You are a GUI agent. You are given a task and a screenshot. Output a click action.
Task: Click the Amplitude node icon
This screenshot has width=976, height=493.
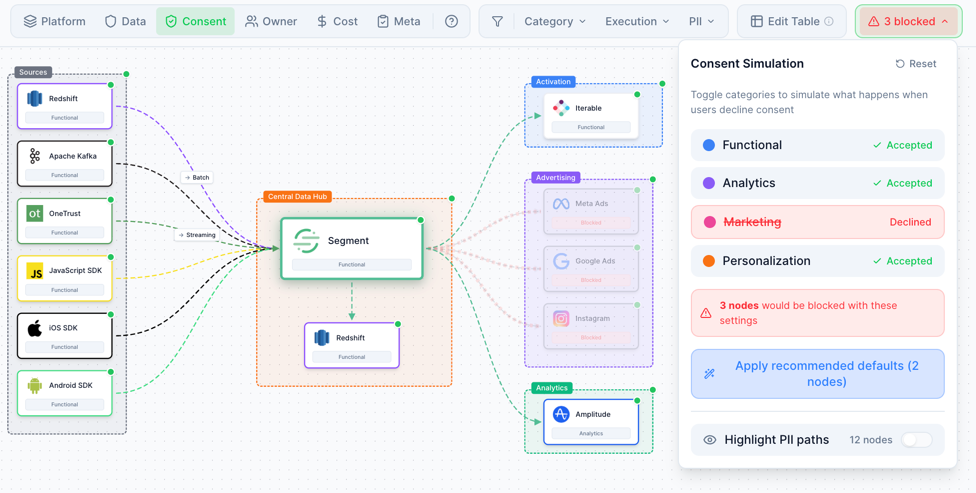click(561, 414)
